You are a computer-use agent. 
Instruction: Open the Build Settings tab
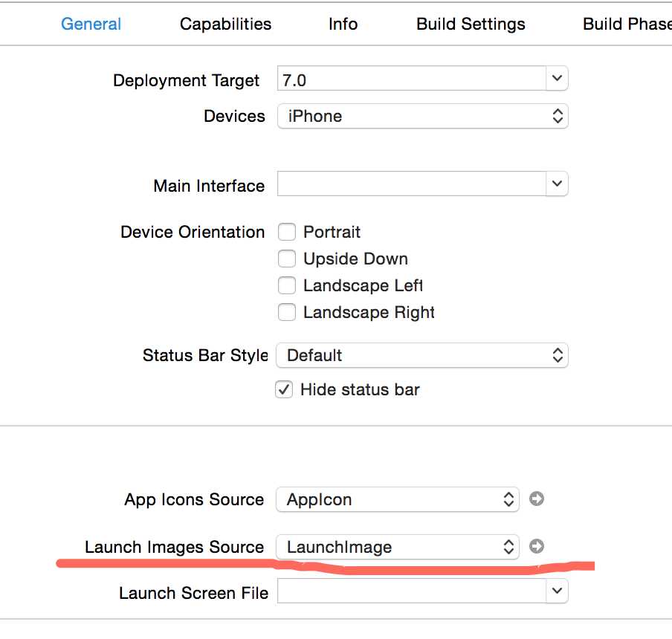[471, 24]
